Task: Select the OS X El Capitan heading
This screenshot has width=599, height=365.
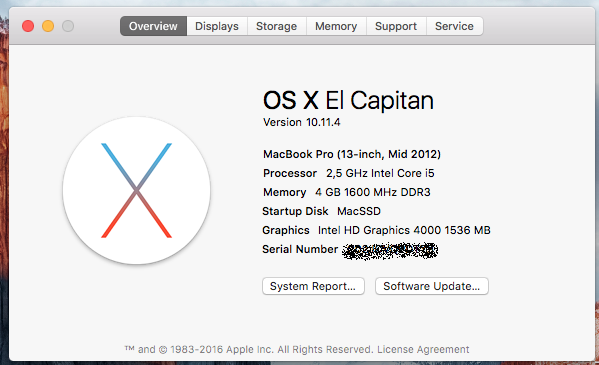Action: (x=348, y=100)
